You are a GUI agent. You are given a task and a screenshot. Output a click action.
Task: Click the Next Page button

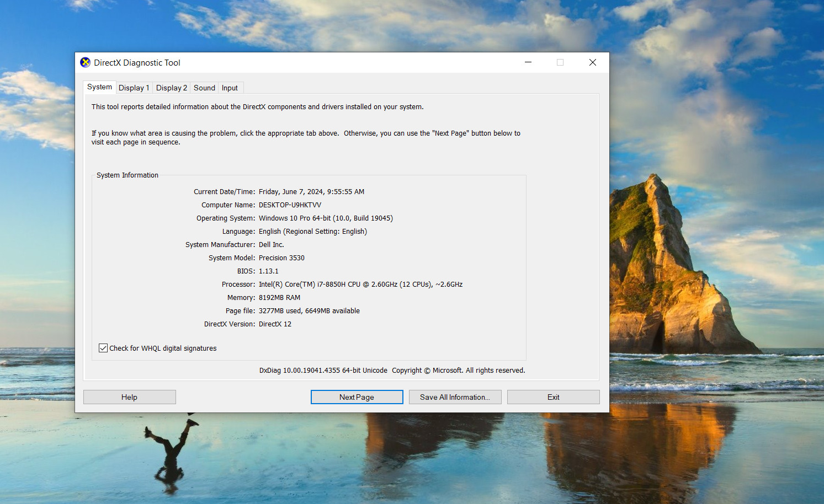[357, 397]
